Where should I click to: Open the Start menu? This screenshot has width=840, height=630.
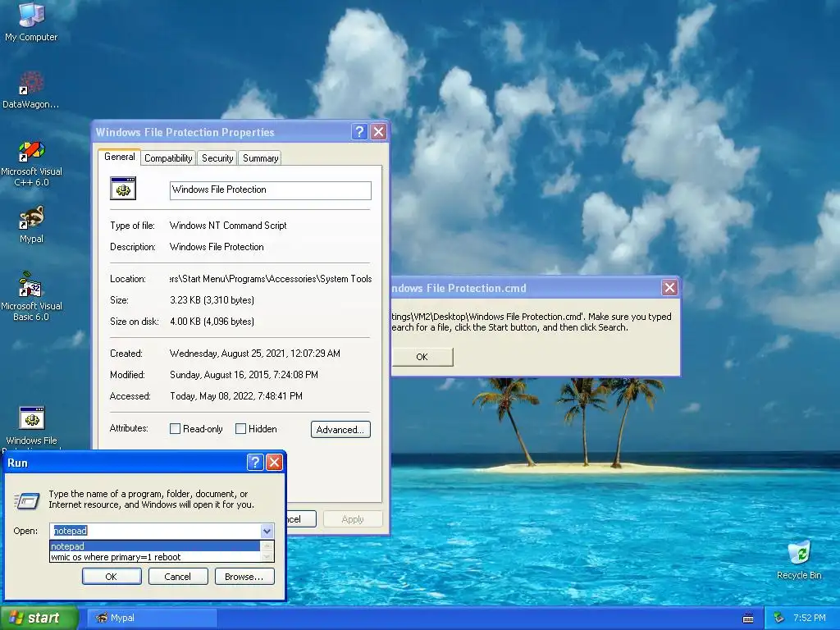click(39, 618)
